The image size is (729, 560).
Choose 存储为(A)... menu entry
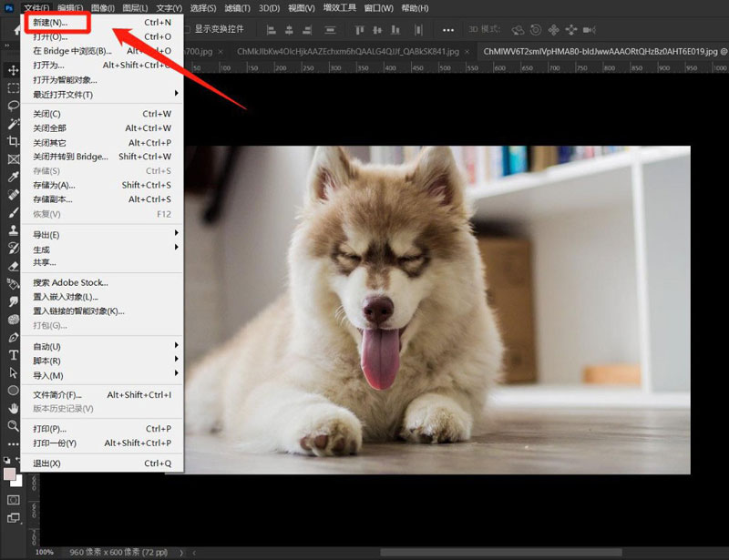pyautogui.click(x=55, y=185)
